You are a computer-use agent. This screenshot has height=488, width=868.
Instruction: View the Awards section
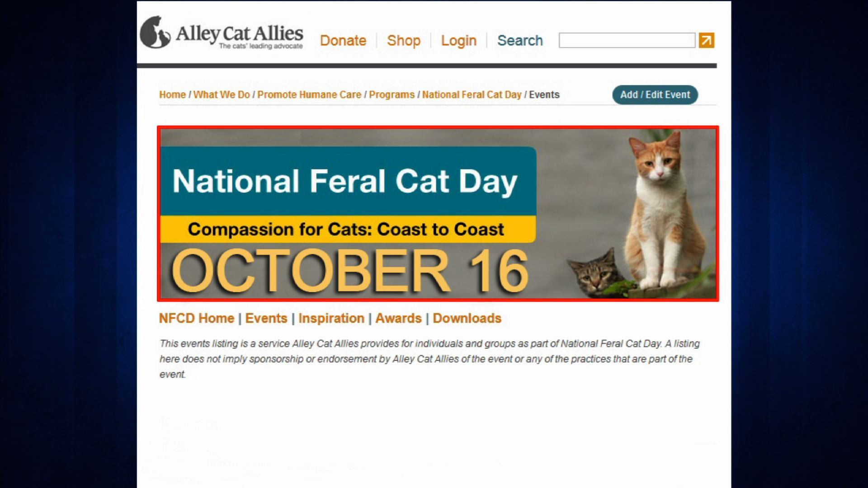398,319
